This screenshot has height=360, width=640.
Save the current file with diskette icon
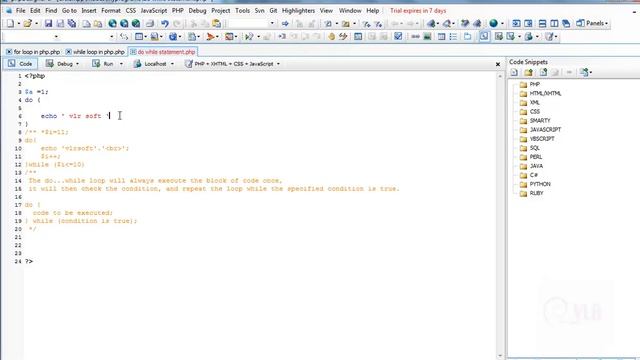[48, 24]
